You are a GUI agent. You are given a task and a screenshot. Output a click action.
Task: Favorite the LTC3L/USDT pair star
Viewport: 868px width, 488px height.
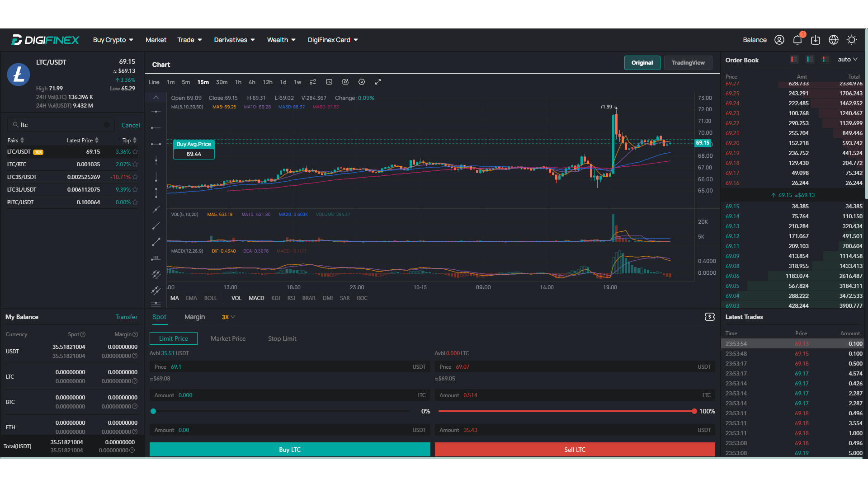pyautogui.click(x=135, y=190)
